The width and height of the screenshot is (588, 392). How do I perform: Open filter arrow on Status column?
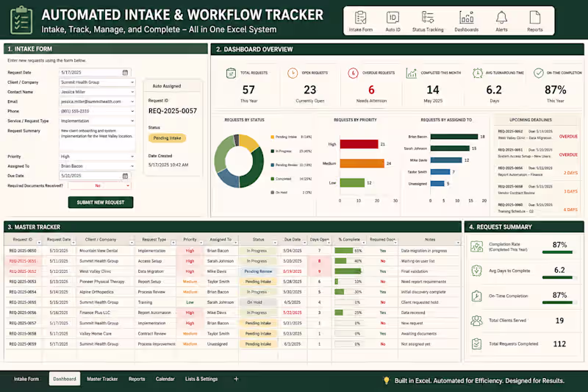click(275, 243)
